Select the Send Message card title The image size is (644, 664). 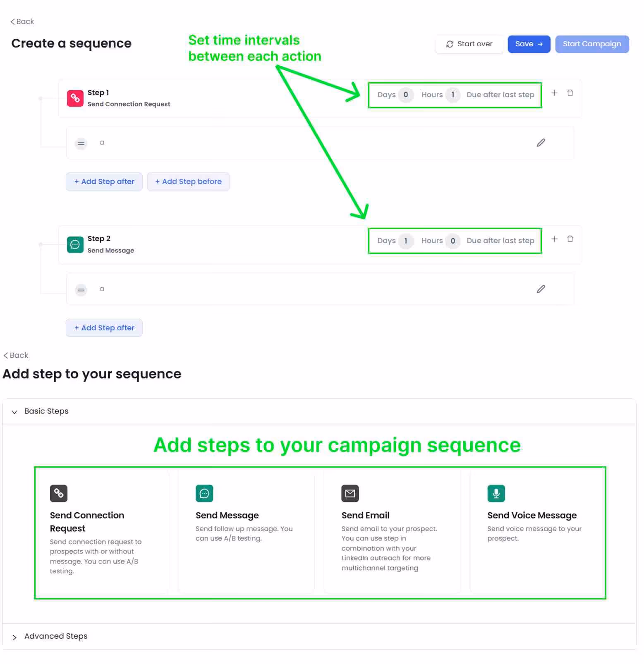pyautogui.click(x=227, y=515)
